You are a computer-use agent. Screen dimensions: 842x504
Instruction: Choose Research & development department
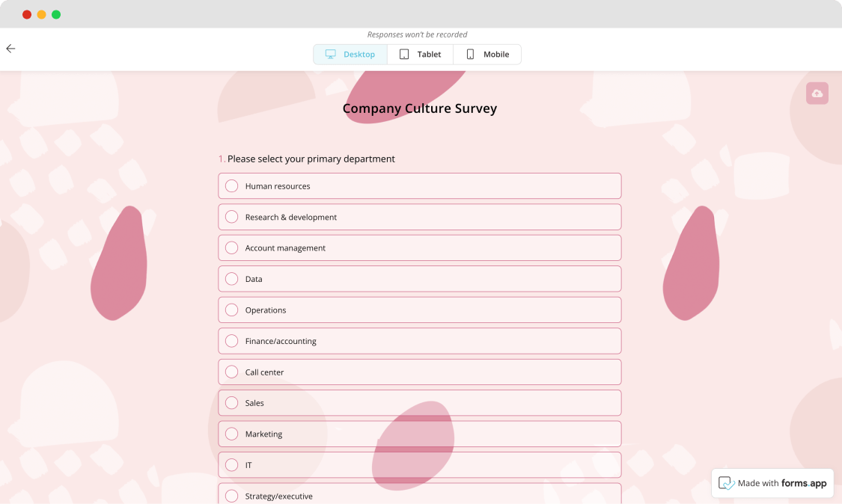[232, 217]
